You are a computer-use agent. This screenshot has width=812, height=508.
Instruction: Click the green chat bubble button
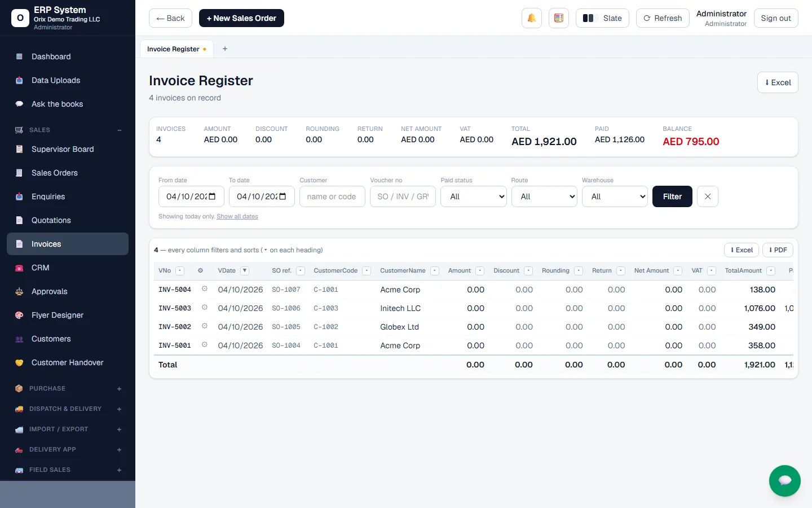[784, 481]
